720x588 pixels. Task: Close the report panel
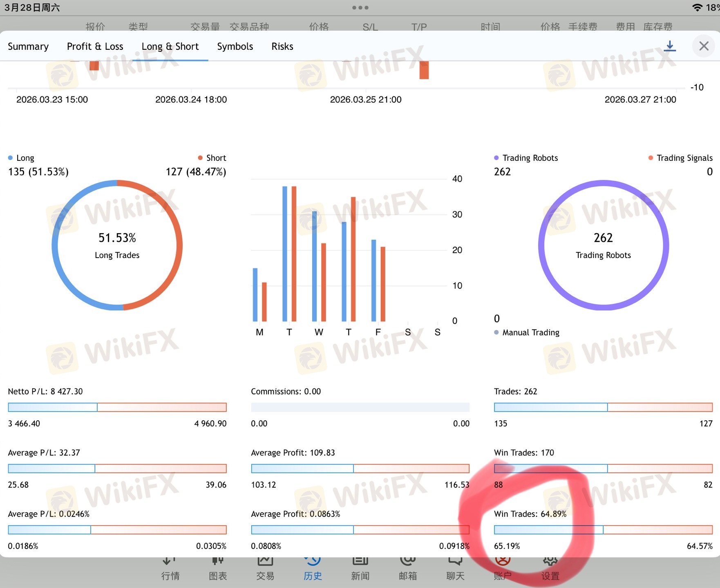click(704, 46)
